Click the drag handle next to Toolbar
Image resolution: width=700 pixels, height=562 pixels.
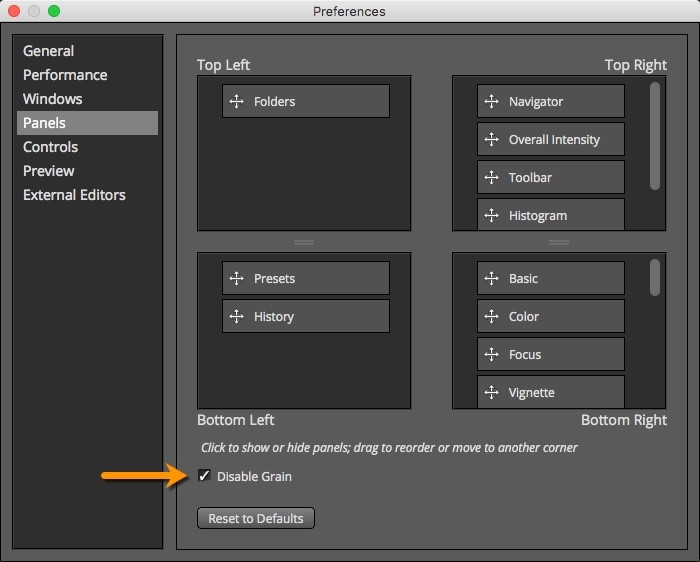tap(491, 177)
